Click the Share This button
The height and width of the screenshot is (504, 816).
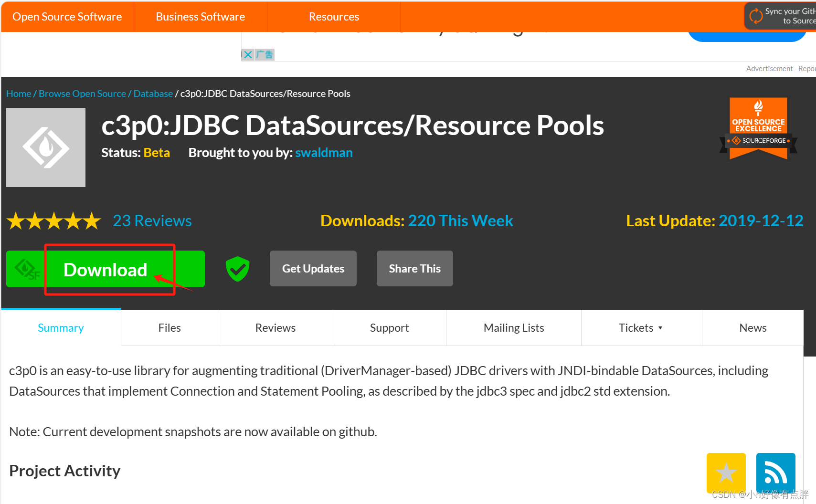coord(415,269)
